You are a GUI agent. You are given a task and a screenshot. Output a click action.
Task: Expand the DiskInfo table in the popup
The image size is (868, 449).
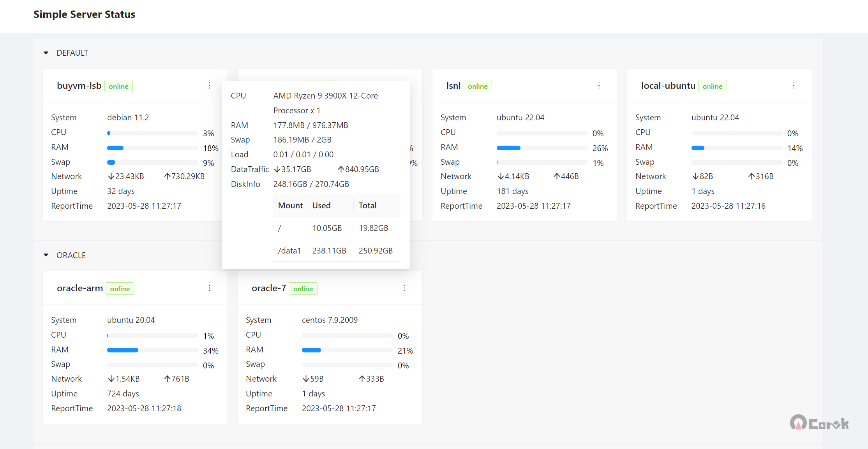point(246,184)
